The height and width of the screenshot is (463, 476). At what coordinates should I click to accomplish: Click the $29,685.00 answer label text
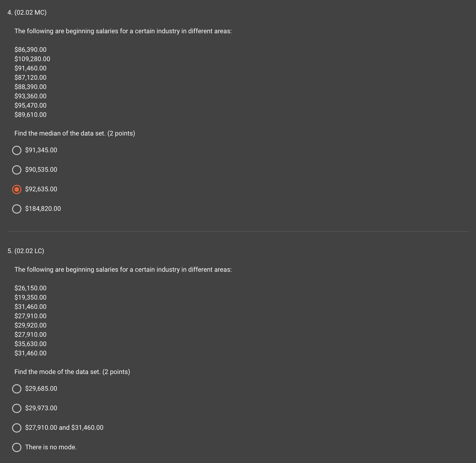41,388
